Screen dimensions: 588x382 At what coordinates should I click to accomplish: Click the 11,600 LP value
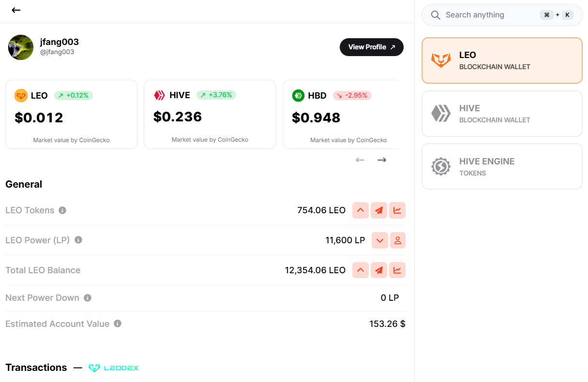346,240
